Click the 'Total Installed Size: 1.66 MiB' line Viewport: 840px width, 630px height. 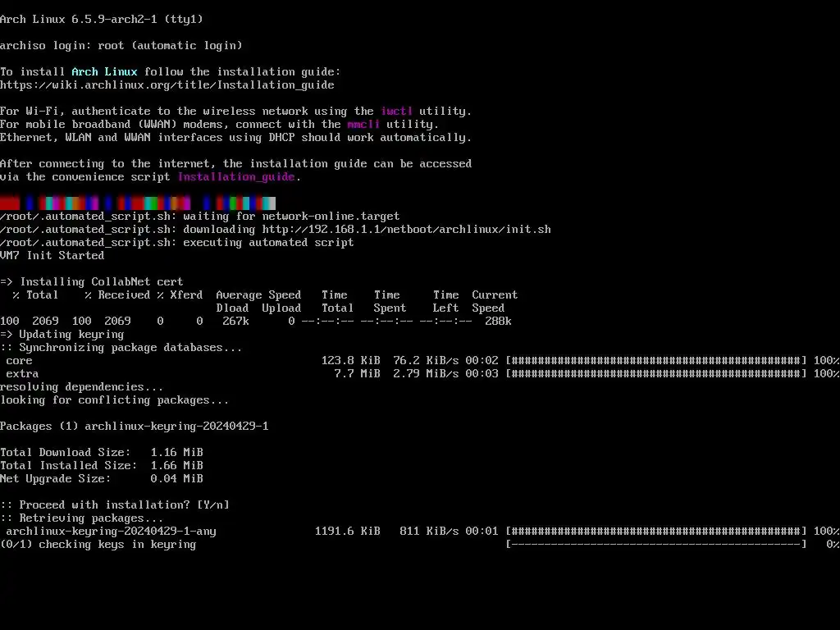[102, 466]
